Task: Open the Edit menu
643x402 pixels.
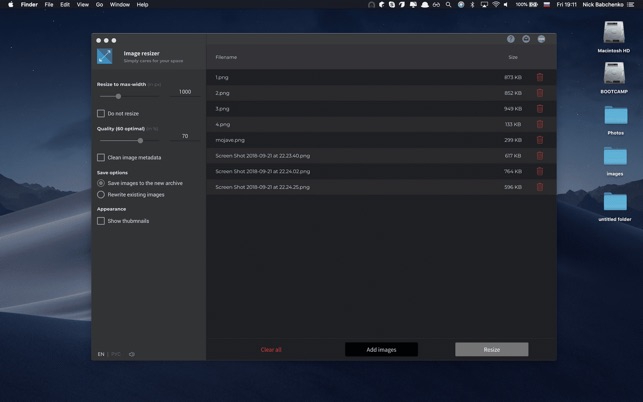Action: 65,5
